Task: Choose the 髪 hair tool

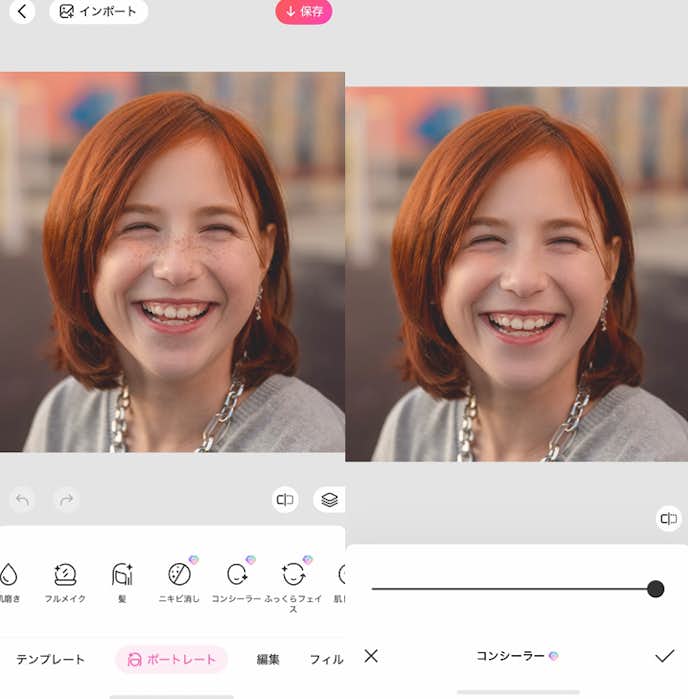Action: (x=122, y=582)
